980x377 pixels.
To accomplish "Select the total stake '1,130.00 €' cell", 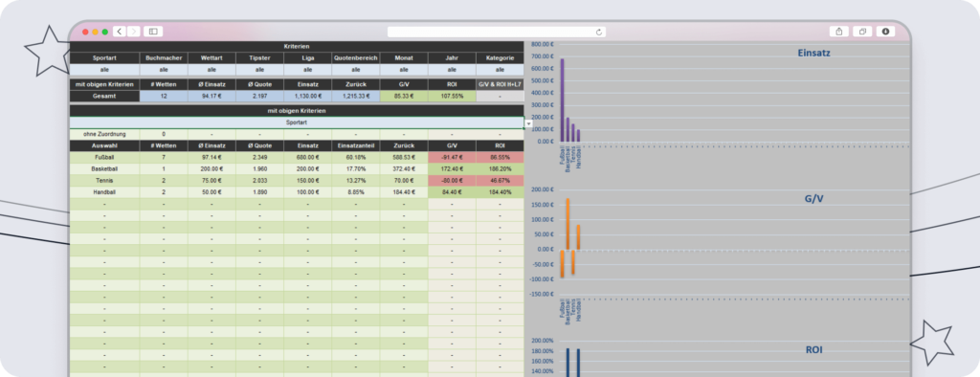I will click(x=308, y=97).
